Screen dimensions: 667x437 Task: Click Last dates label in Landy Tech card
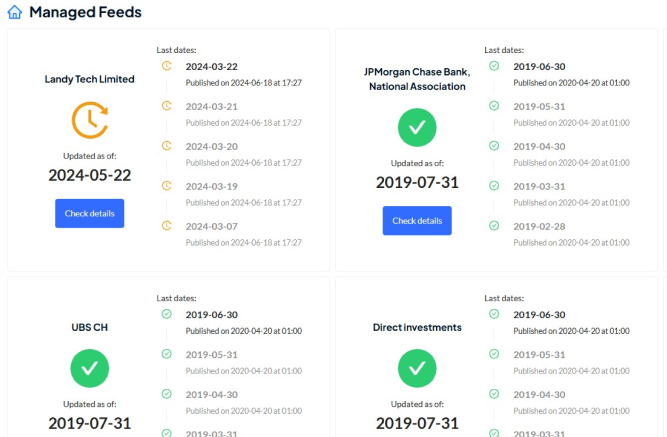click(x=176, y=50)
